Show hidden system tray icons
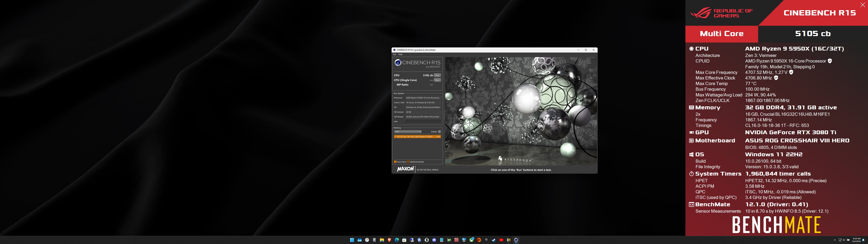 (x=835, y=240)
